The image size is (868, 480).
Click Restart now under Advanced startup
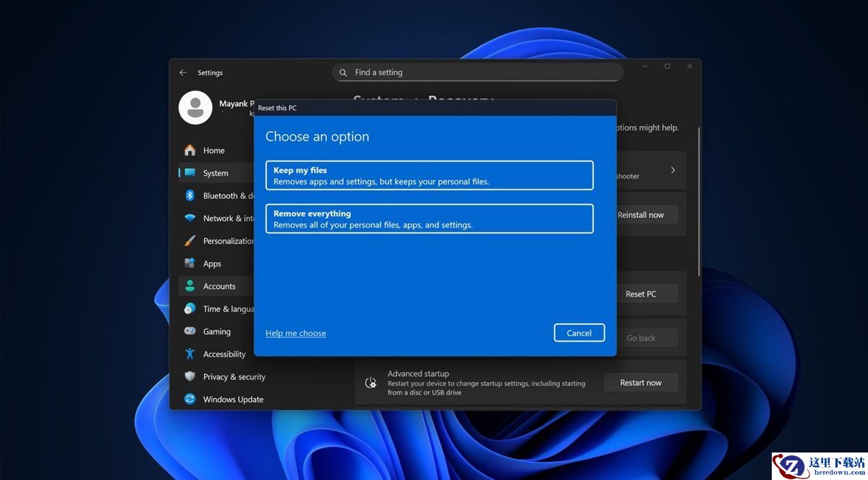click(640, 383)
